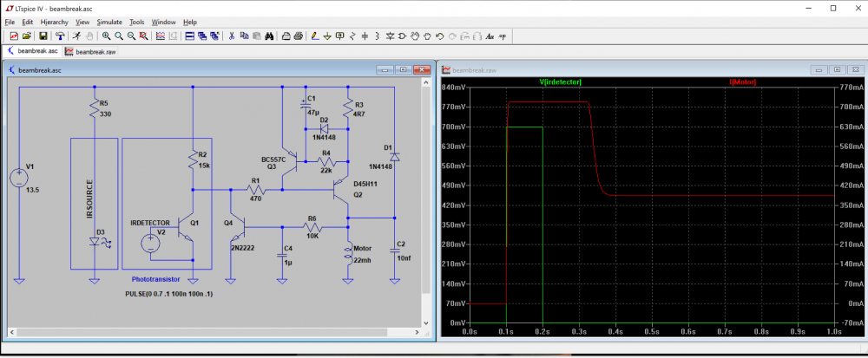Screen dimensions: 868x358
Task: Click the I(Motor) trace label
Action: point(743,81)
